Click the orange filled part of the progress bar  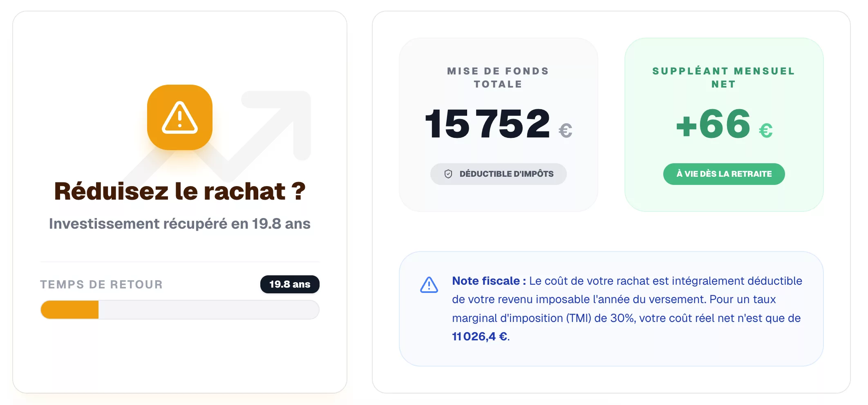tap(70, 310)
